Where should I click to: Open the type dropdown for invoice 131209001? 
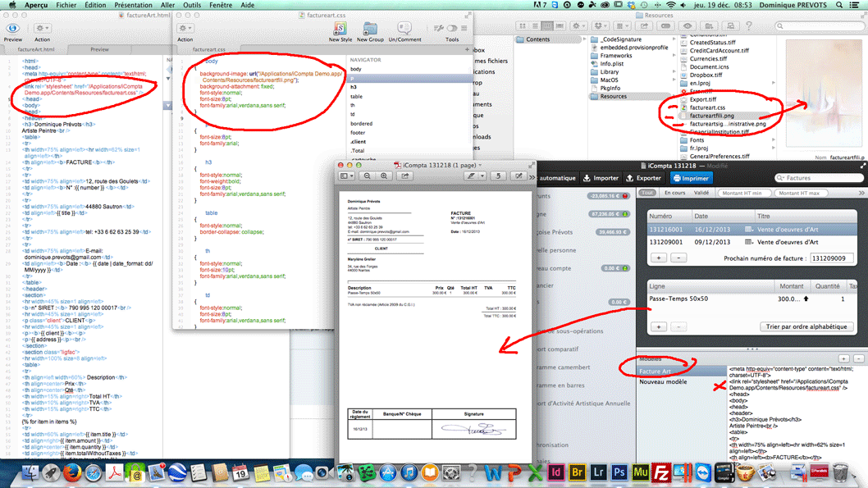tap(749, 242)
